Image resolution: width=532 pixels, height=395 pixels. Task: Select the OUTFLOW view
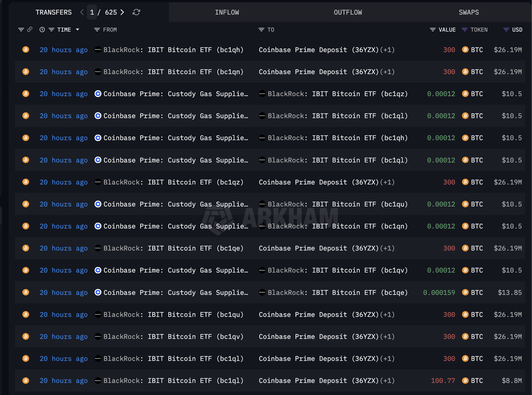click(348, 12)
